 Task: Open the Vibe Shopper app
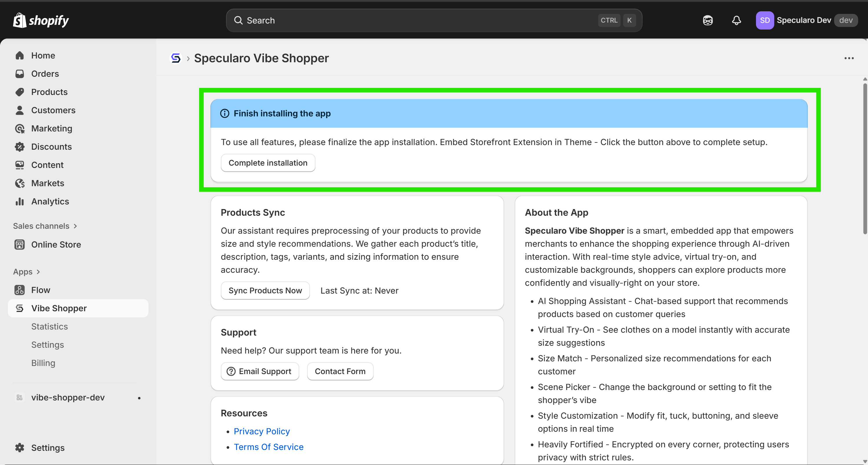[x=59, y=308]
